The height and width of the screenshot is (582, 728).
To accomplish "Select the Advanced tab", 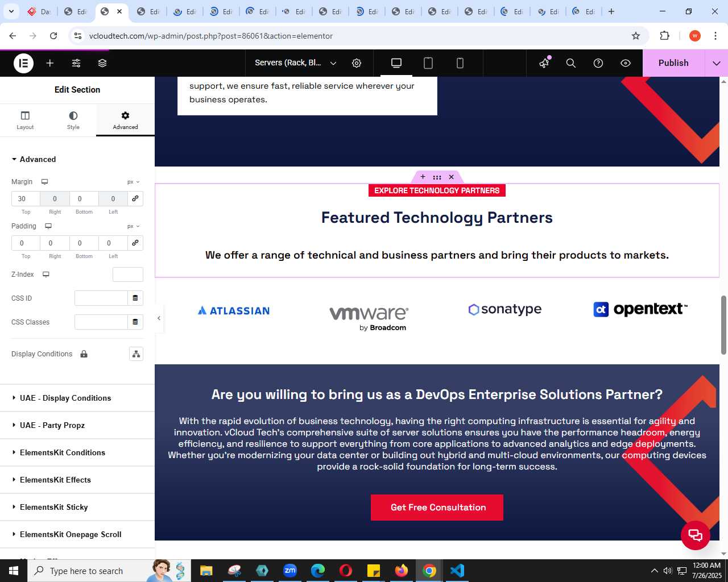I will pyautogui.click(x=125, y=120).
